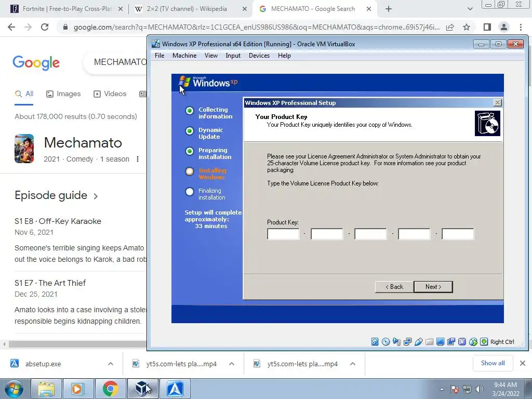Expand the Episode guide chevron

point(96,196)
